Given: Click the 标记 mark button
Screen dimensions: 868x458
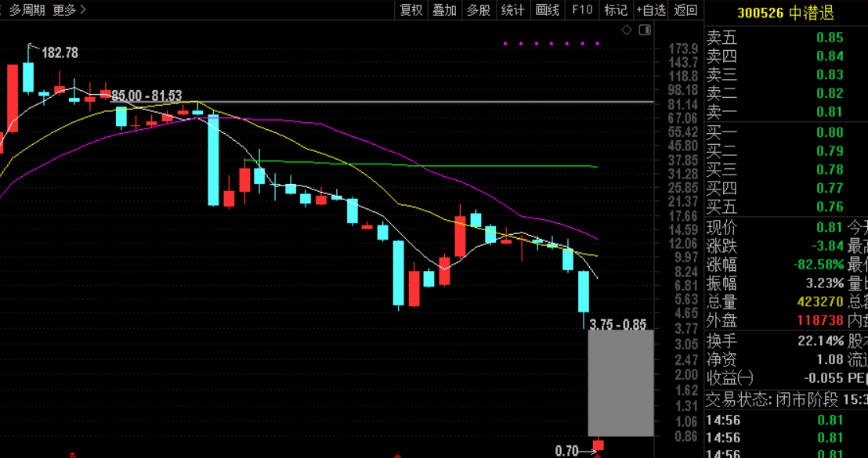Looking at the screenshot, I should click(616, 9).
